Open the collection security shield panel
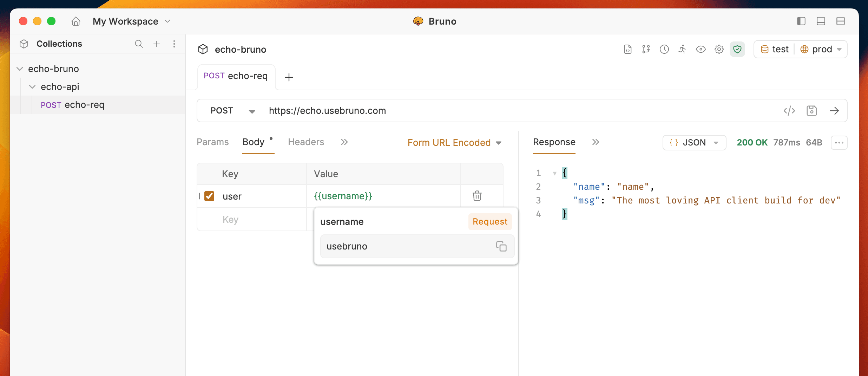868x376 pixels. click(x=737, y=49)
